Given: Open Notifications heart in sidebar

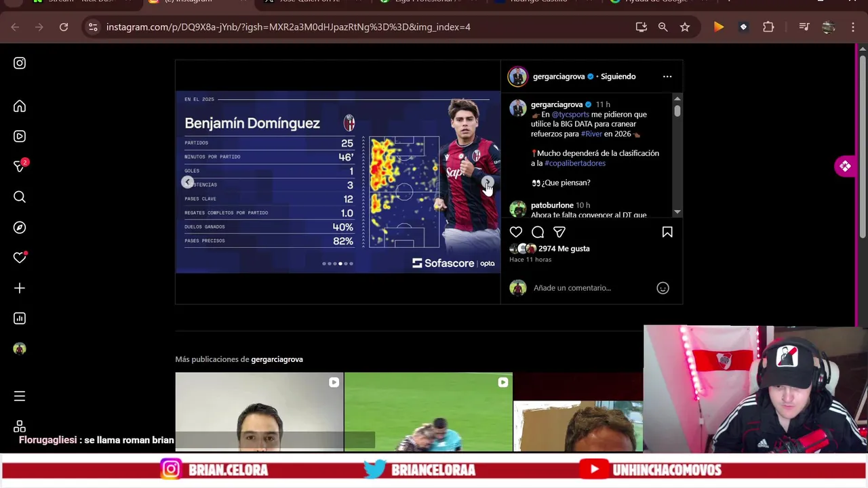Looking at the screenshot, I should pos(20,258).
